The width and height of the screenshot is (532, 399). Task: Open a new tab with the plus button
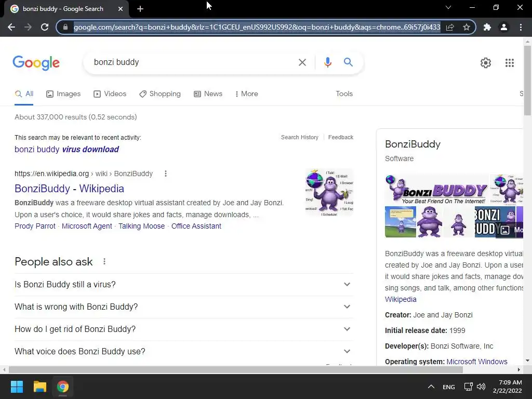point(140,9)
